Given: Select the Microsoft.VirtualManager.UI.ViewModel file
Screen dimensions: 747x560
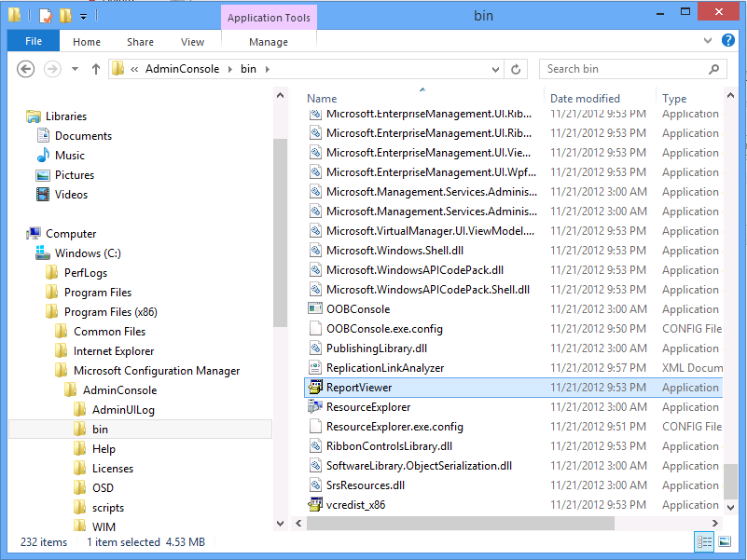Looking at the screenshot, I should coord(430,231).
